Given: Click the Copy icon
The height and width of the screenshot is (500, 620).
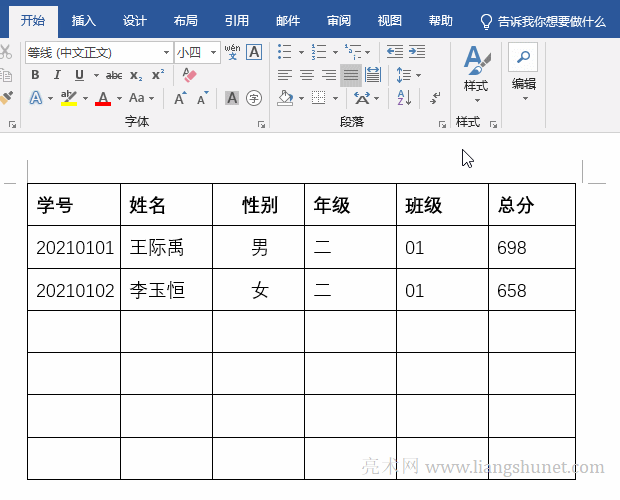Looking at the screenshot, I should tap(6, 75).
